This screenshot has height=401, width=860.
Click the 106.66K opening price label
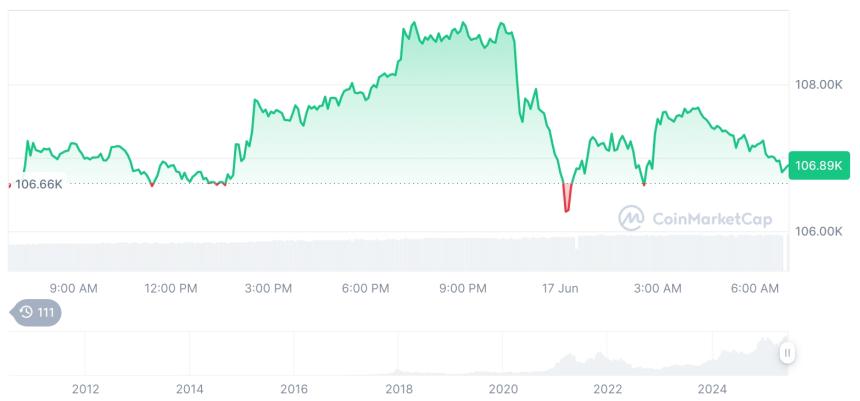(x=39, y=184)
